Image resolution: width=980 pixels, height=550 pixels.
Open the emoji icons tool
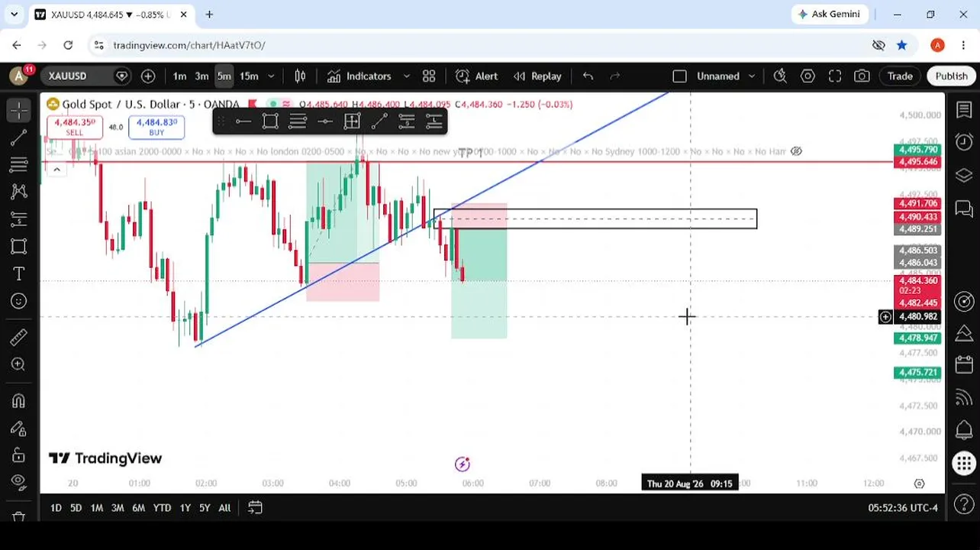point(19,301)
